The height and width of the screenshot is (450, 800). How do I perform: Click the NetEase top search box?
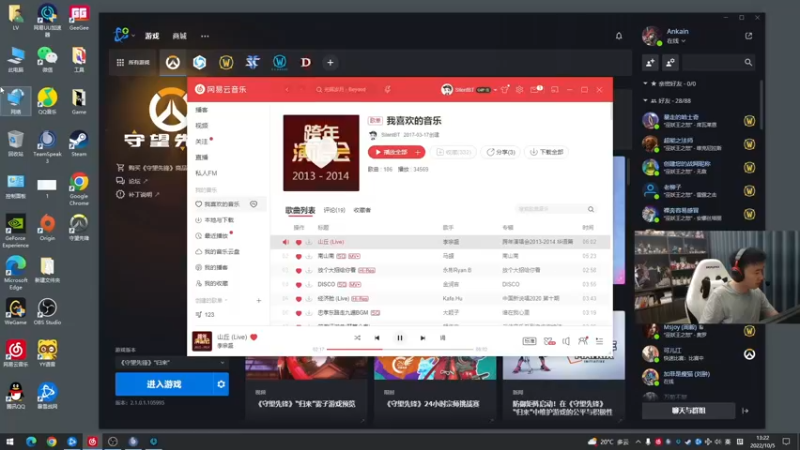[345, 89]
